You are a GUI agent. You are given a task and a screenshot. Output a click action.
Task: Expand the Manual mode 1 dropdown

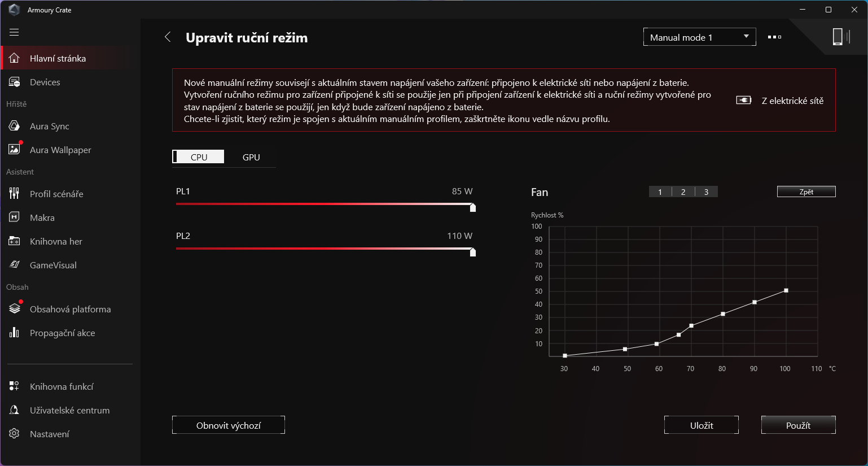(x=699, y=37)
